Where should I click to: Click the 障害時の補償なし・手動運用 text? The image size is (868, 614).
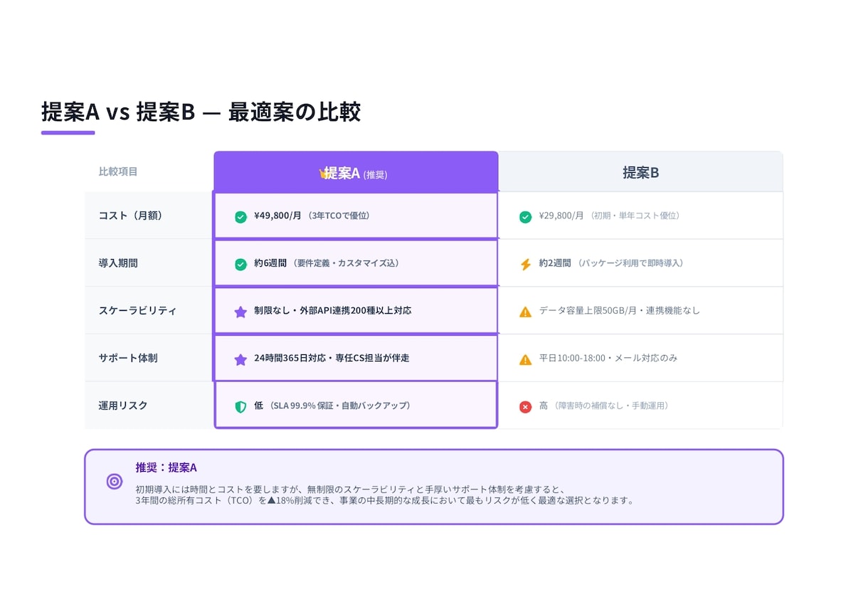(x=611, y=406)
